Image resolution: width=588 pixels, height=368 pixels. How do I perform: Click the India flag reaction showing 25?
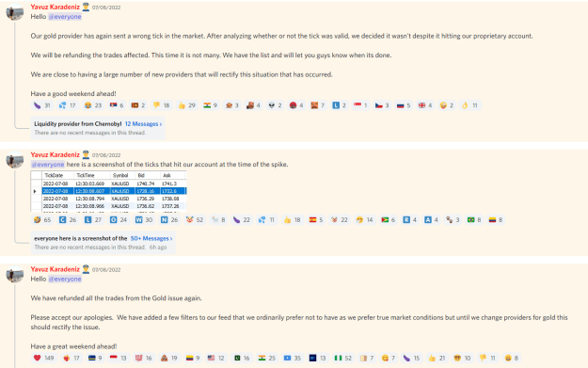(x=267, y=358)
